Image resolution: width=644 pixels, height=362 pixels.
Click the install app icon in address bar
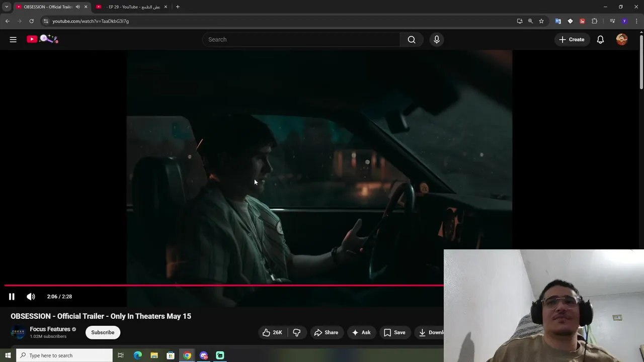pyautogui.click(x=520, y=21)
